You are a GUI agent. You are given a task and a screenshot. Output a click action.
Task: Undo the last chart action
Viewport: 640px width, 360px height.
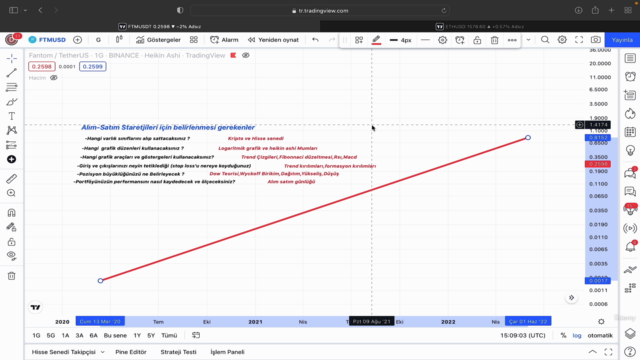pos(315,40)
